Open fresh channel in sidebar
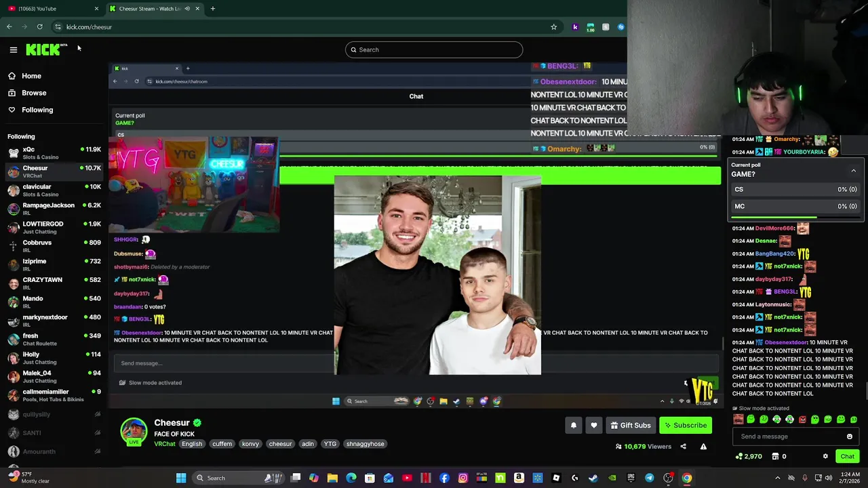The image size is (868, 488). pyautogui.click(x=53, y=340)
